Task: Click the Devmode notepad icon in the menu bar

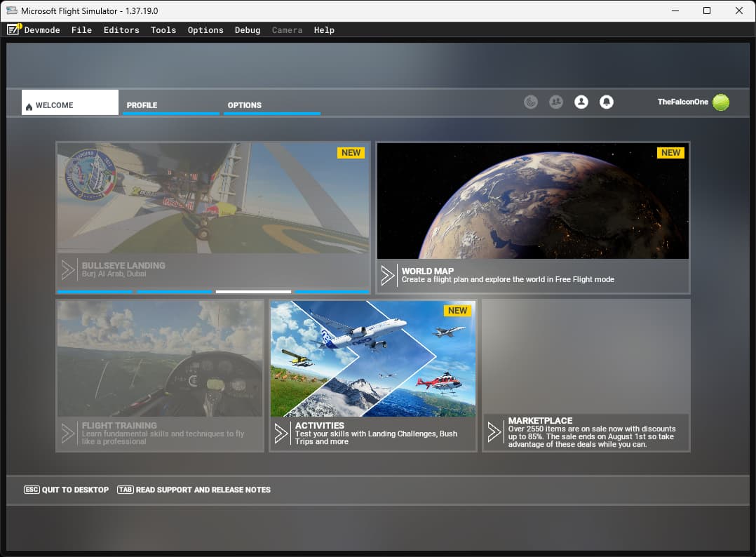Action: (13, 29)
